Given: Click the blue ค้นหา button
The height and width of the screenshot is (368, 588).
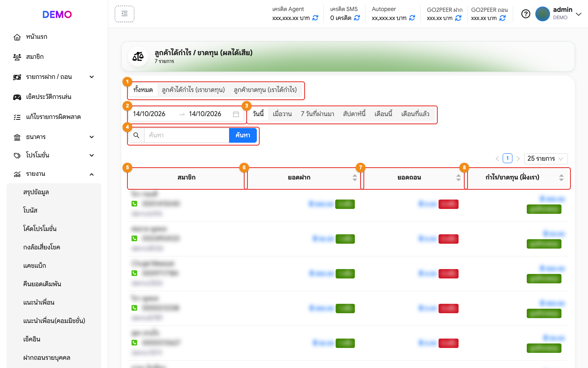Looking at the screenshot, I should click(243, 135).
